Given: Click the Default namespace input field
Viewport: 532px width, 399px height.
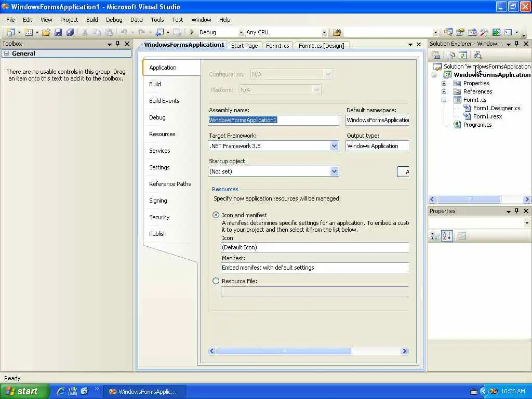Looking at the screenshot, I should pyautogui.click(x=377, y=120).
